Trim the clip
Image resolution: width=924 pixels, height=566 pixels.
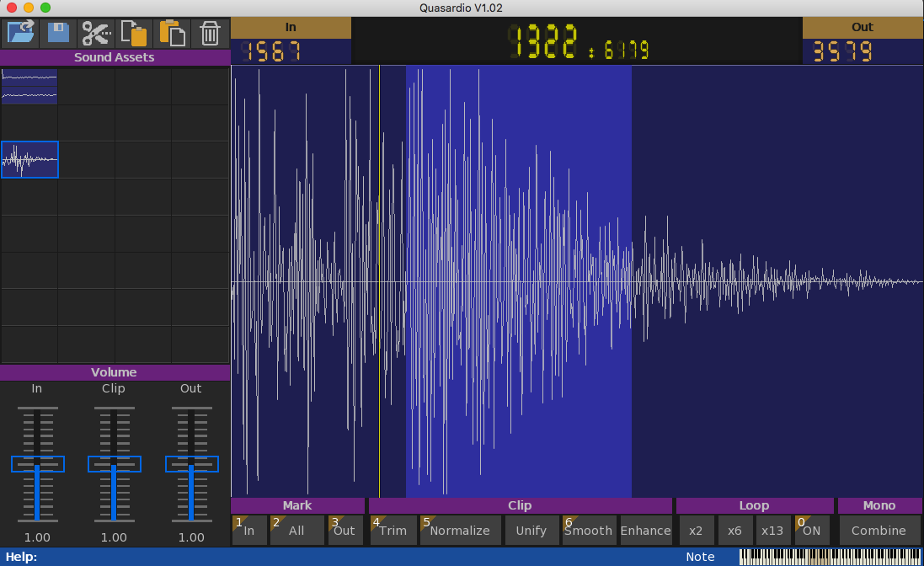point(393,531)
